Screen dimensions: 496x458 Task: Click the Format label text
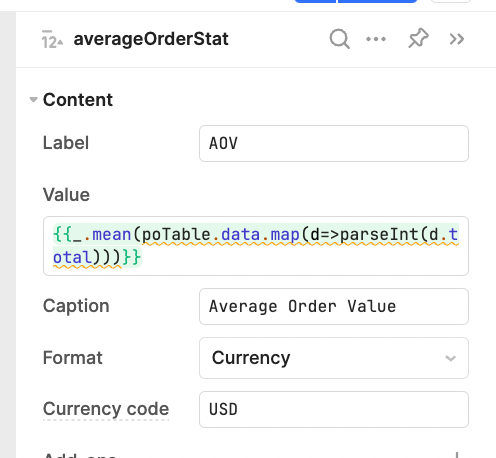click(73, 358)
